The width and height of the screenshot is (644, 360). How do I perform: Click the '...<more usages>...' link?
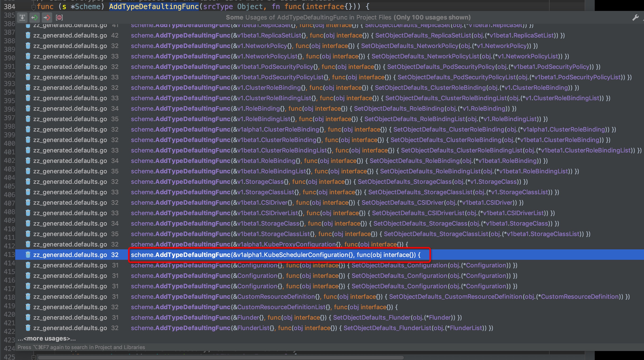(x=47, y=338)
